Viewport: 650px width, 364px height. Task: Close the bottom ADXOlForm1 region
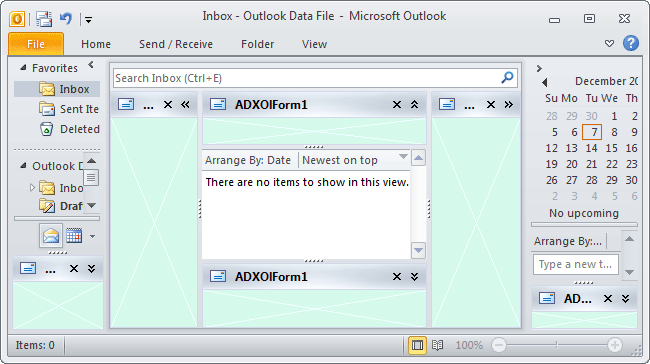[x=397, y=277]
